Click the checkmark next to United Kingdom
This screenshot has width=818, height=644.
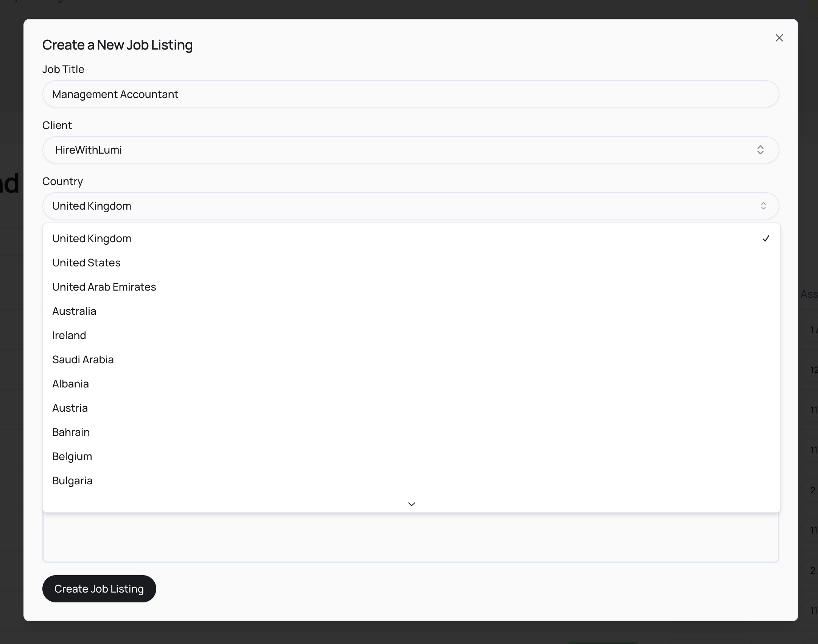click(x=766, y=238)
